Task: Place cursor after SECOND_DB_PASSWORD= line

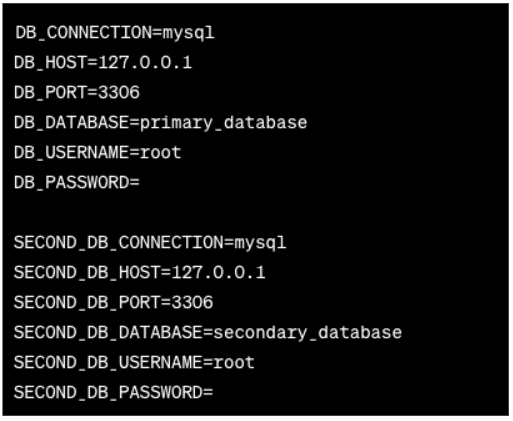Action: (x=214, y=393)
